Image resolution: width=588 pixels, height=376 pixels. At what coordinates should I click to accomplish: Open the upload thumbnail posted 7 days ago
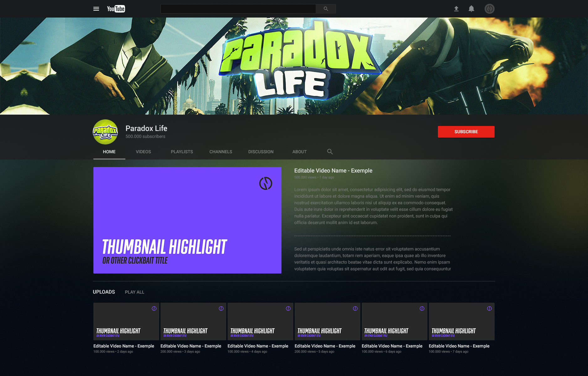click(462, 321)
